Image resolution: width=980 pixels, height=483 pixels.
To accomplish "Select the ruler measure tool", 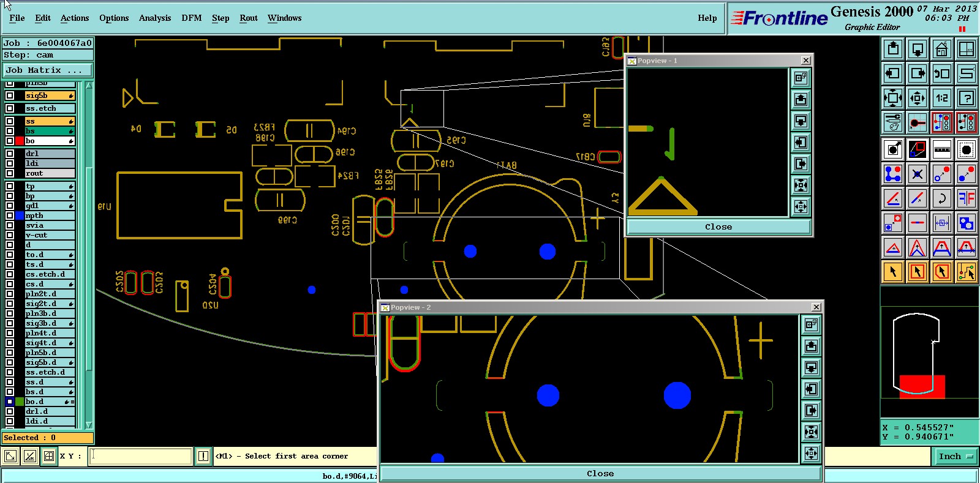I will (x=942, y=149).
